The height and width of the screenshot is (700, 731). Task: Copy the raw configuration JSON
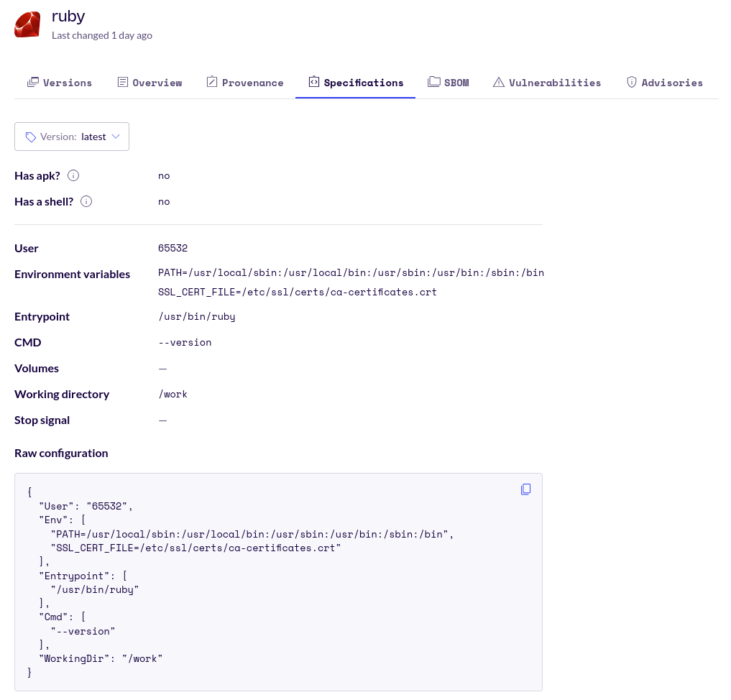[x=525, y=489]
